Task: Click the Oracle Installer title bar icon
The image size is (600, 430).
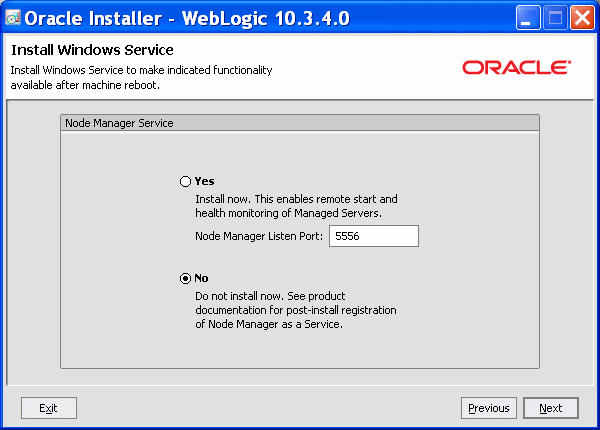Action: [13, 18]
